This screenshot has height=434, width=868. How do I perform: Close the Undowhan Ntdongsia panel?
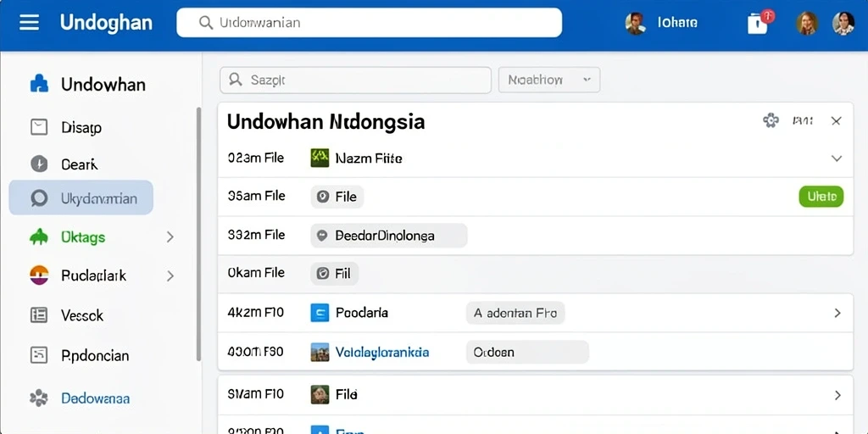(837, 120)
